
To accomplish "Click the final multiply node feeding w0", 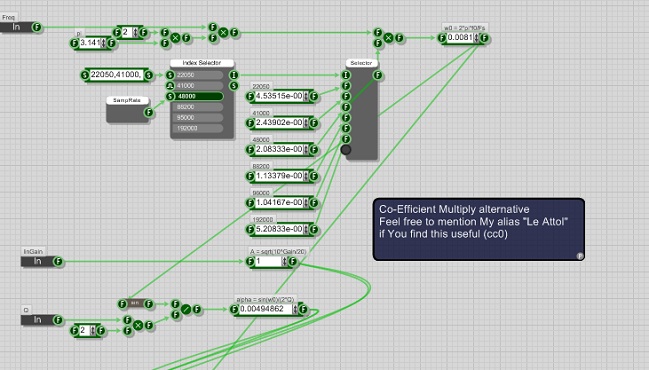I will 388,38.
